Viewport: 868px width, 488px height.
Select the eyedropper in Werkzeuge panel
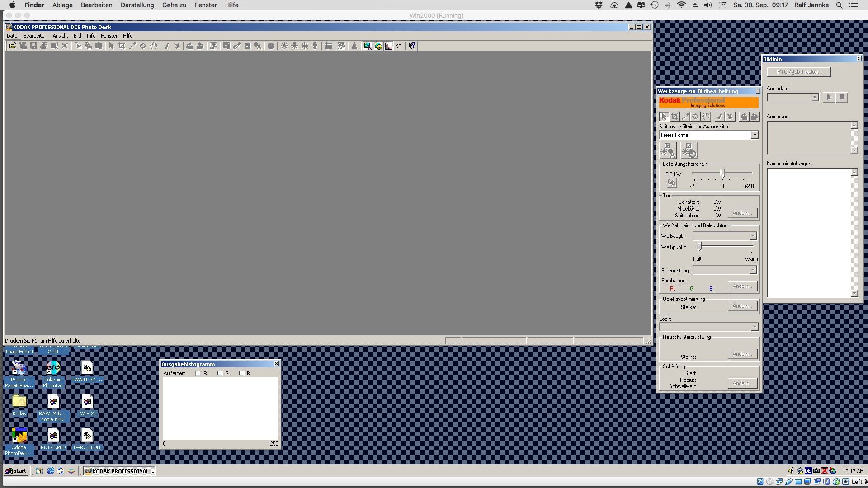pyautogui.click(x=685, y=117)
